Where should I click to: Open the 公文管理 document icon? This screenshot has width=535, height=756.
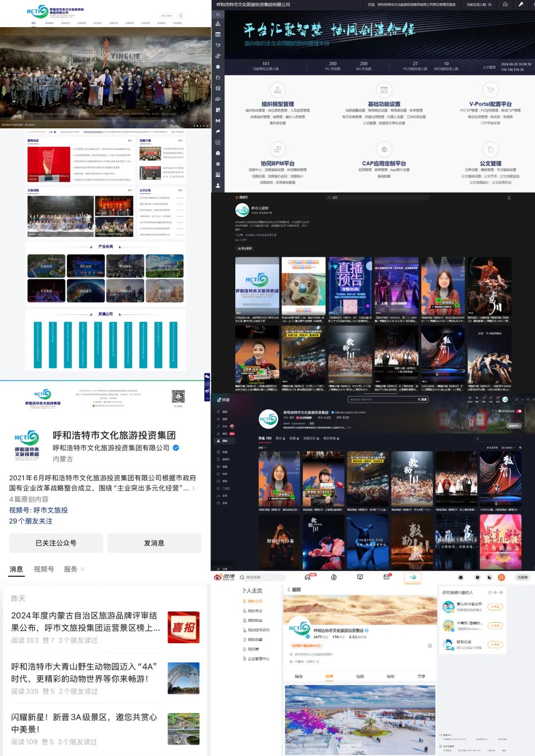490,149
